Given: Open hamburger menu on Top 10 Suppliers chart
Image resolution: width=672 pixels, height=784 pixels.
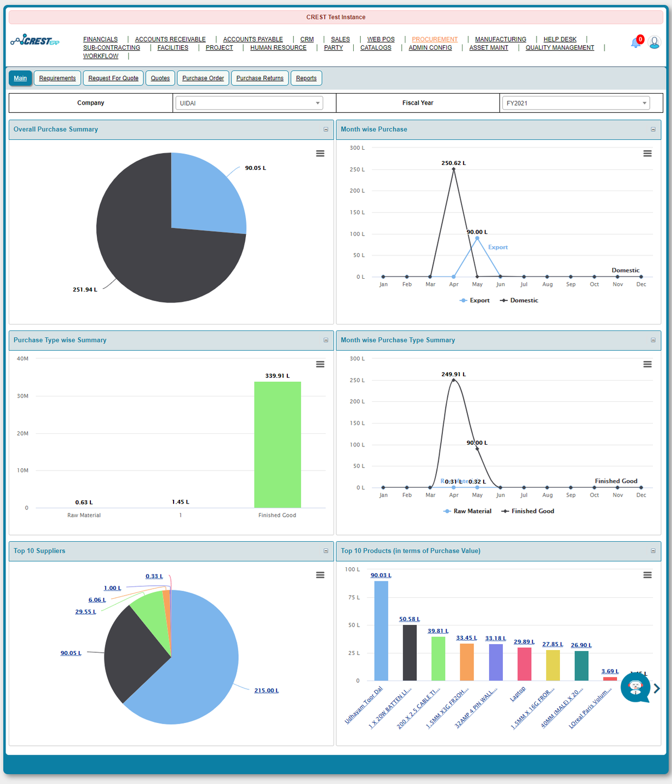Looking at the screenshot, I should click(320, 575).
